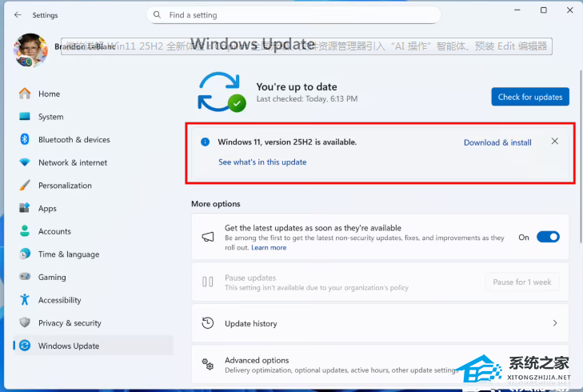
Task: Click the Gaming controller icon
Action: [25, 277]
